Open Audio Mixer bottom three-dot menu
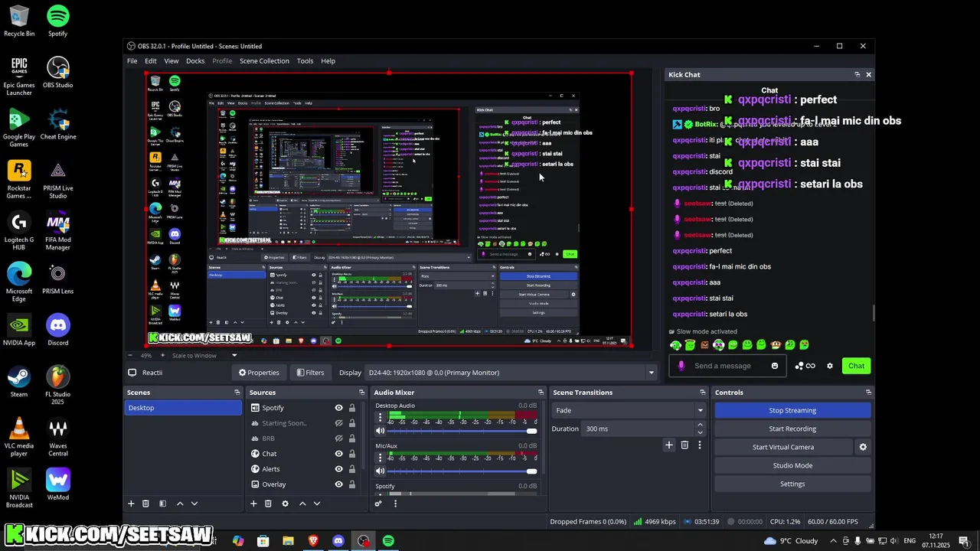This screenshot has width=980, height=551. (x=395, y=504)
